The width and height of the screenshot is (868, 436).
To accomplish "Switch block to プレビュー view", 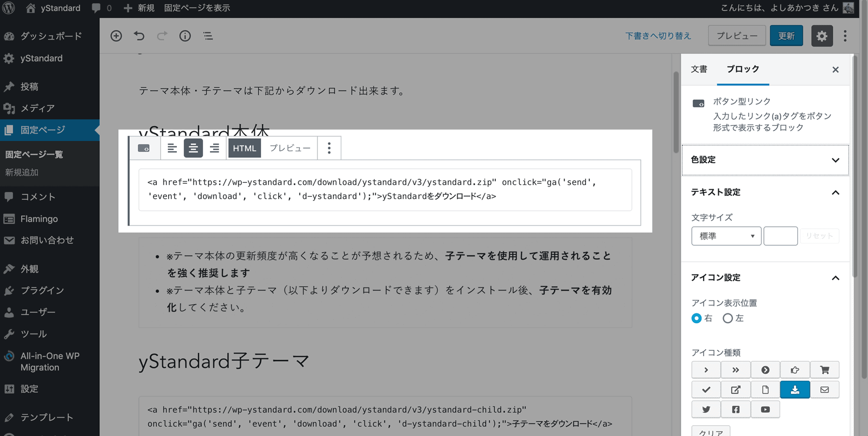I will pyautogui.click(x=290, y=148).
